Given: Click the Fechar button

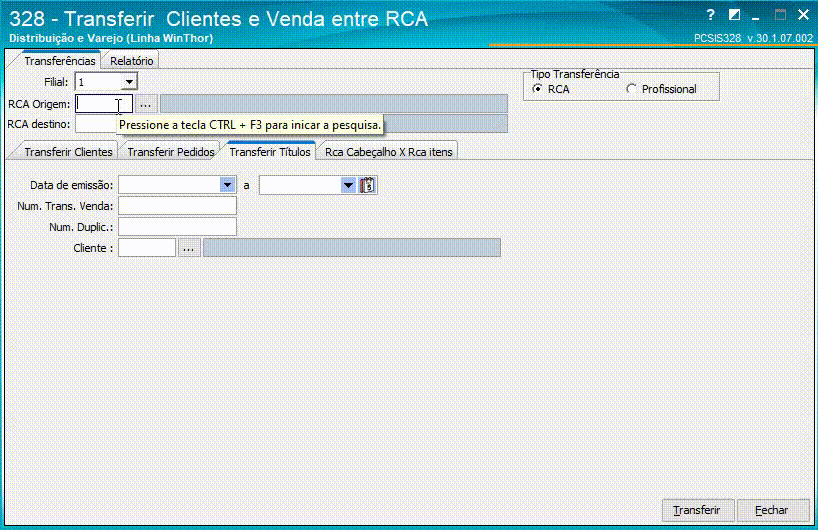Looking at the screenshot, I should pyautogui.click(x=772, y=510).
